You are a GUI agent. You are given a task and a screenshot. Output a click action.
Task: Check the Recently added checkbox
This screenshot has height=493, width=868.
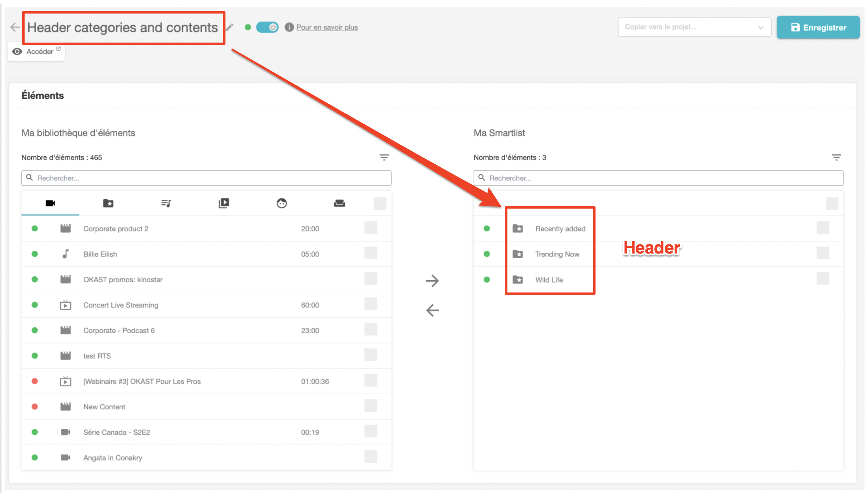823,228
